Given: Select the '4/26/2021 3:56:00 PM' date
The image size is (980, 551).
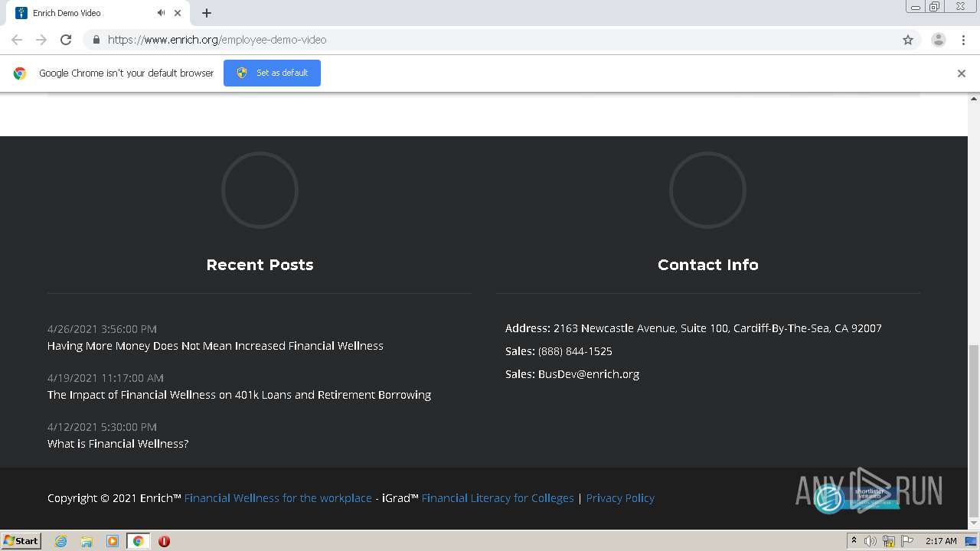Looking at the screenshot, I should 102,329.
